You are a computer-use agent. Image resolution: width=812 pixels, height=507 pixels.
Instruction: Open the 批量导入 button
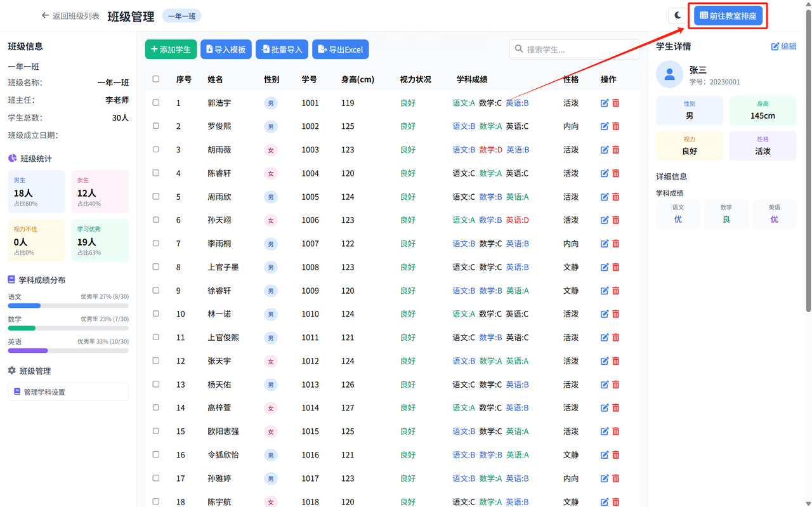[x=282, y=49]
